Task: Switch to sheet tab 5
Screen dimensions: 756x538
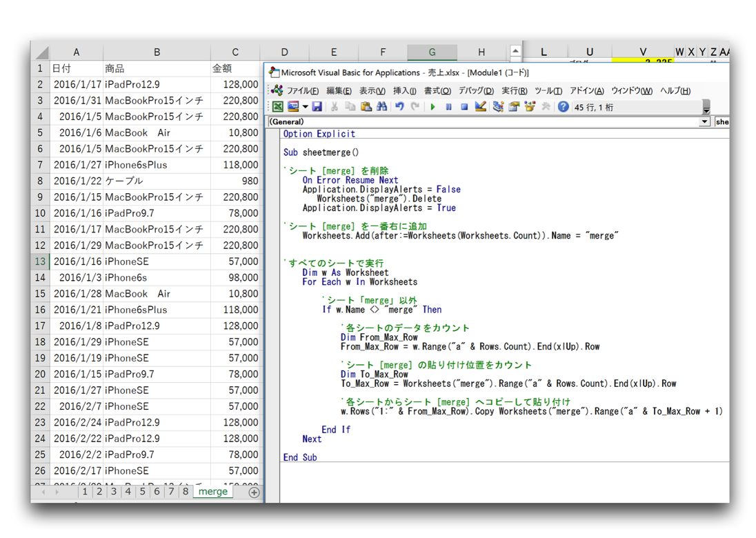Action: 143,491
